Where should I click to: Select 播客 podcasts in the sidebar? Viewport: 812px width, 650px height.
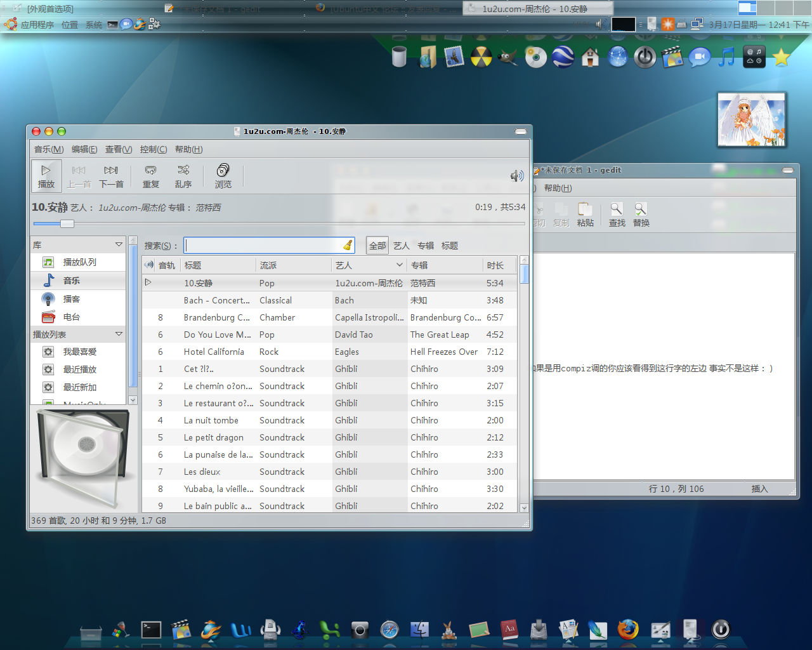78,299
